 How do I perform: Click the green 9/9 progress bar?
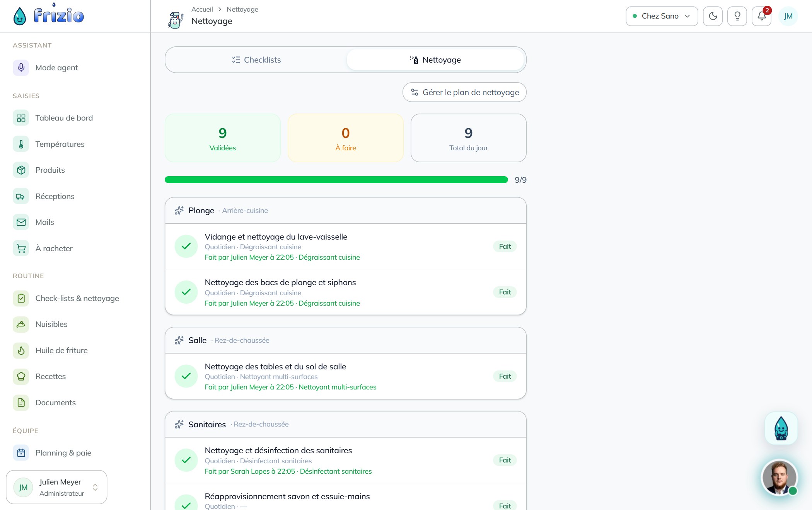pos(336,180)
